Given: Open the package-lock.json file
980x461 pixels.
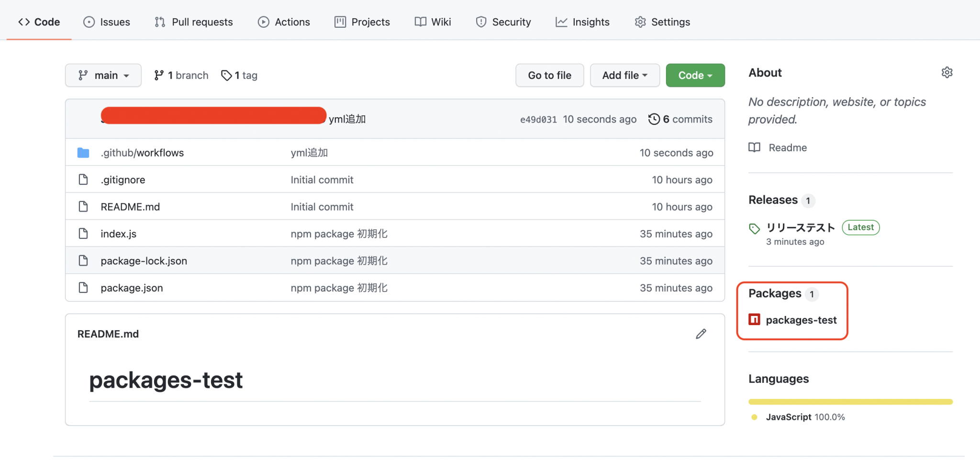Looking at the screenshot, I should point(143,261).
